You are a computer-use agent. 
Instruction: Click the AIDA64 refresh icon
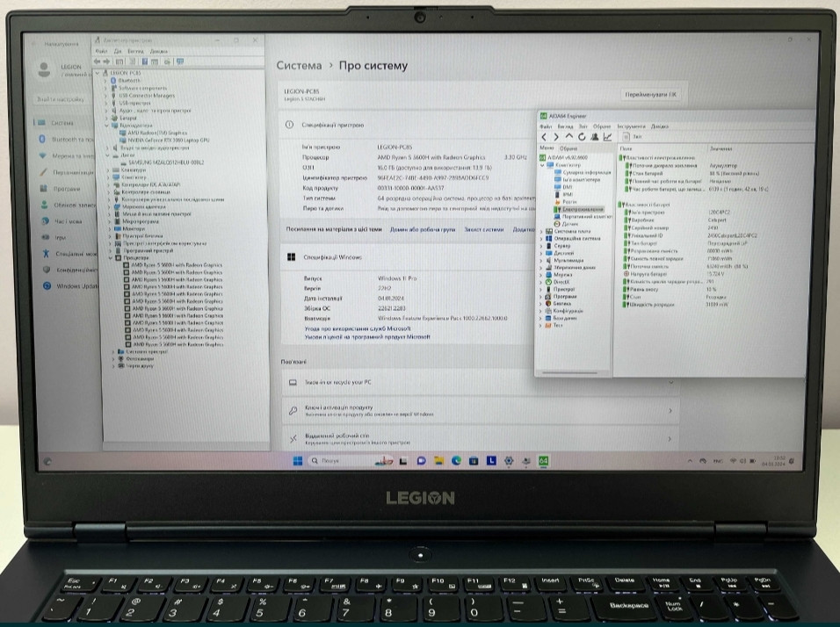[x=581, y=137]
